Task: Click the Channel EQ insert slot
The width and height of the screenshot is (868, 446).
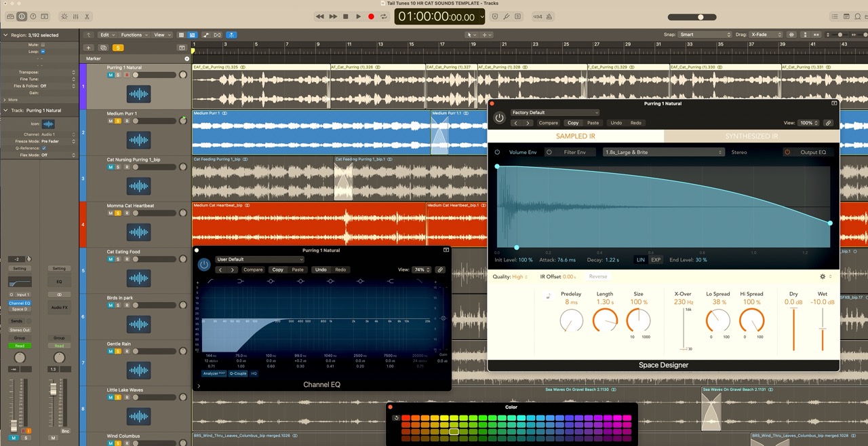Action: click(x=20, y=303)
